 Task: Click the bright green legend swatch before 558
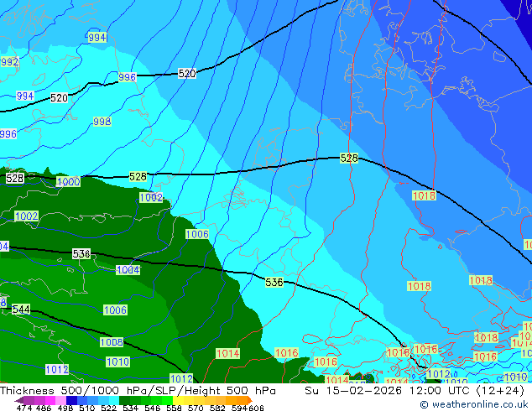[167, 400]
